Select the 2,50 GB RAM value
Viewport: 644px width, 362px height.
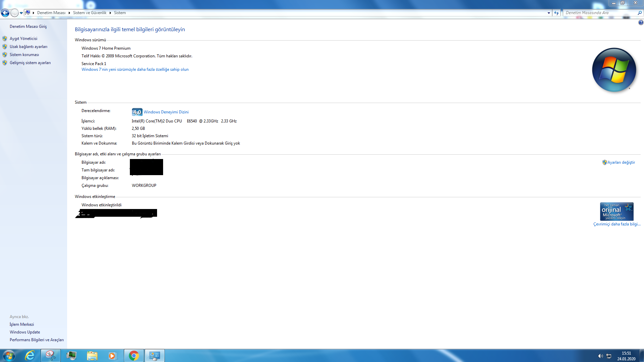click(138, 128)
